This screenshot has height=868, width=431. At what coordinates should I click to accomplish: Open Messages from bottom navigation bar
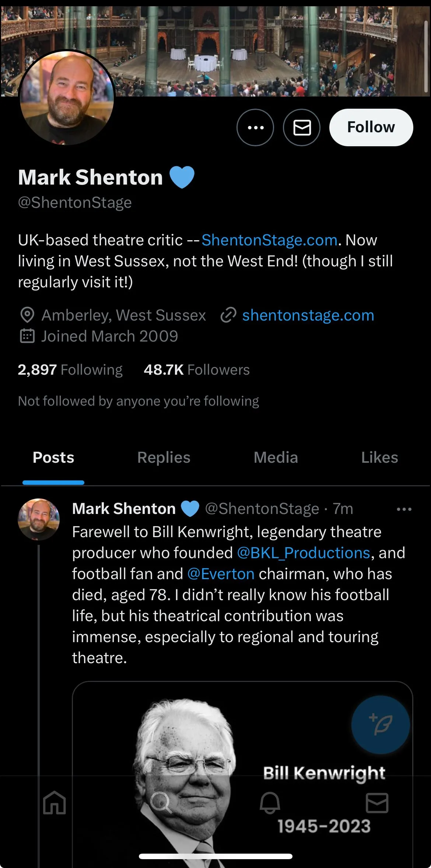point(377,802)
